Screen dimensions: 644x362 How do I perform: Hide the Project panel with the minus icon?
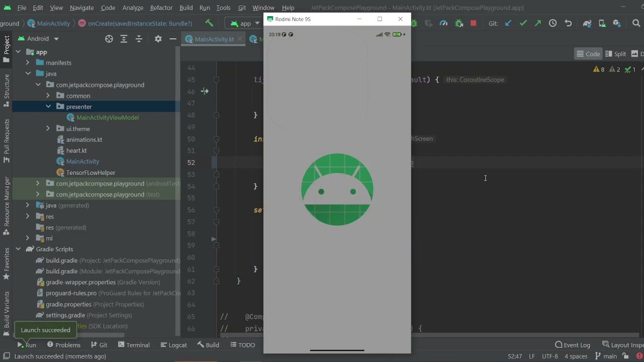pos(173,39)
